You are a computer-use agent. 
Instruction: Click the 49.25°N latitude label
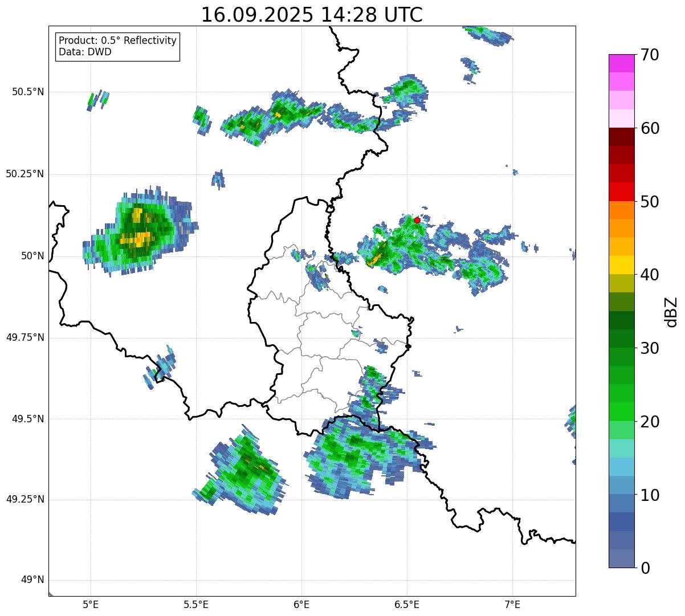click(x=25, y=499)
